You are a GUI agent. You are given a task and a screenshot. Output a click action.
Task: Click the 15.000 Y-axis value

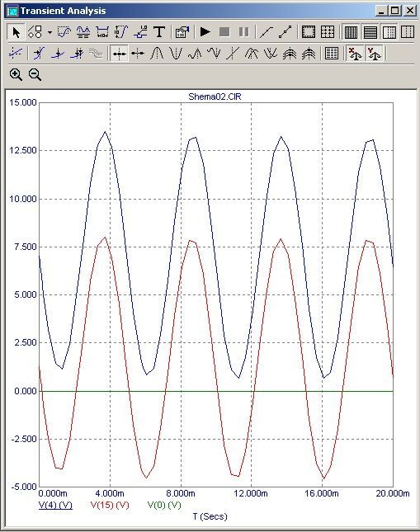click(23, 102)
